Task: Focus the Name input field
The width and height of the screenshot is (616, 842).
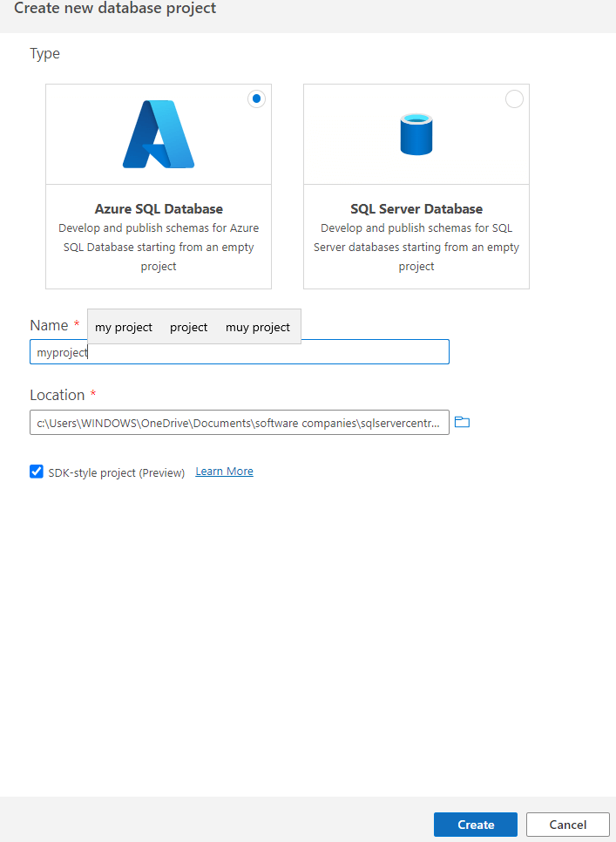Action: click(x=240, y=352)
